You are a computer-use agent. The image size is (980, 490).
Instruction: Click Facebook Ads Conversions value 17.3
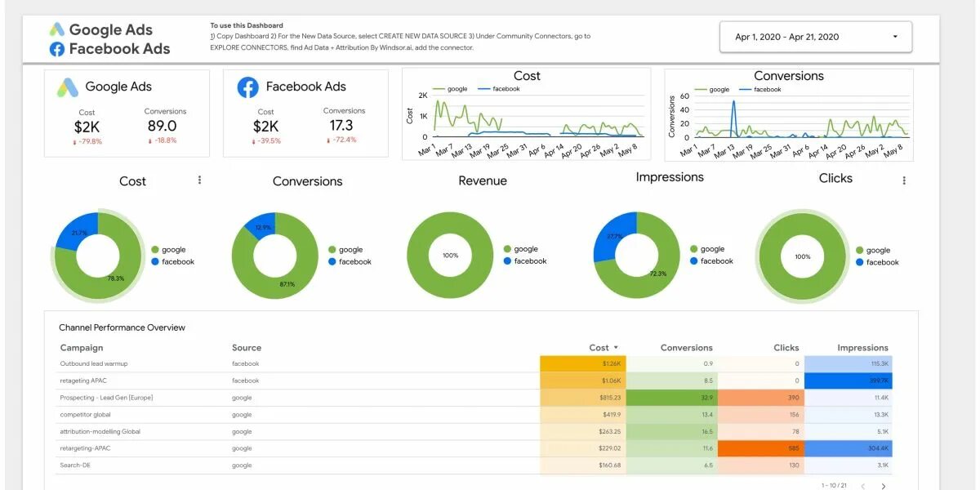(x=341, y=125)
